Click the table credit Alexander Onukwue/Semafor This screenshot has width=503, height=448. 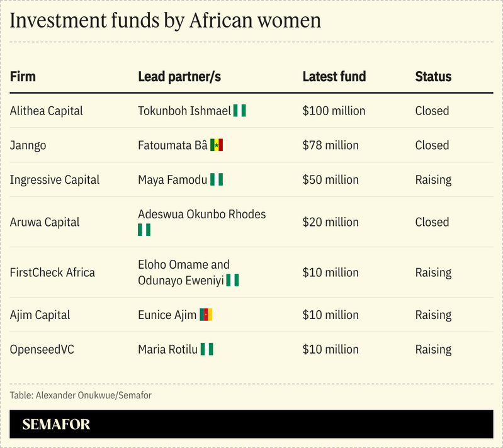tap(81, 395)
